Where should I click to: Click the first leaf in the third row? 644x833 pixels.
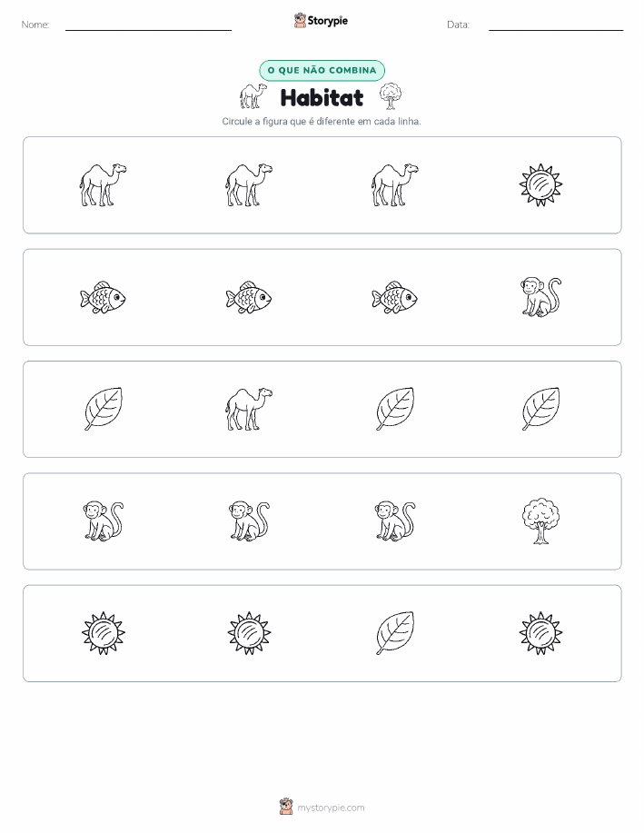[103, 409]
